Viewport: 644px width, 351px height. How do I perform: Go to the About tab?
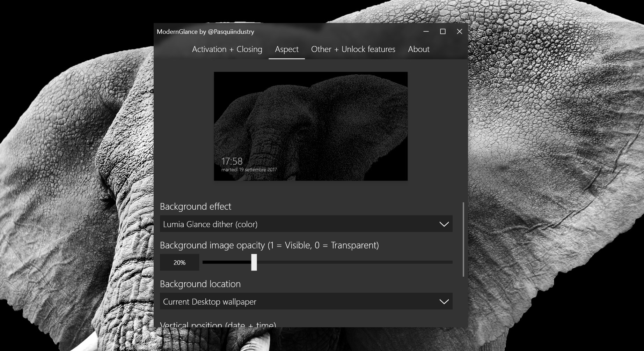(419, 49)
